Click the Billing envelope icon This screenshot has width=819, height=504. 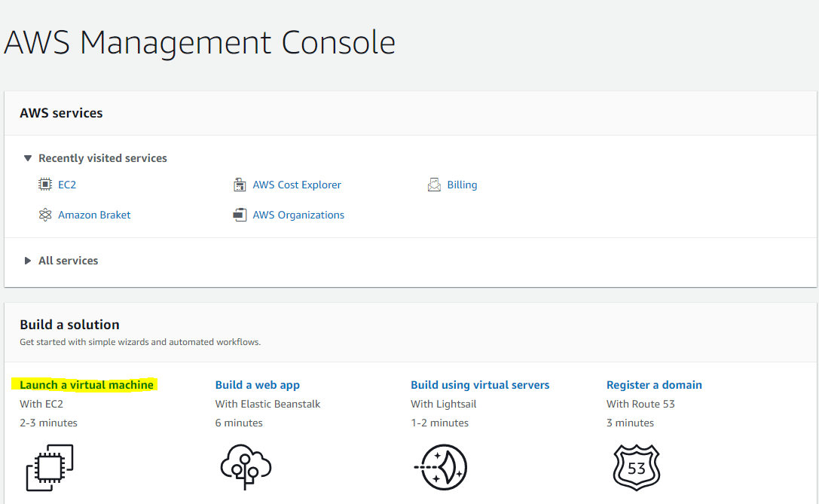(434, 185)
